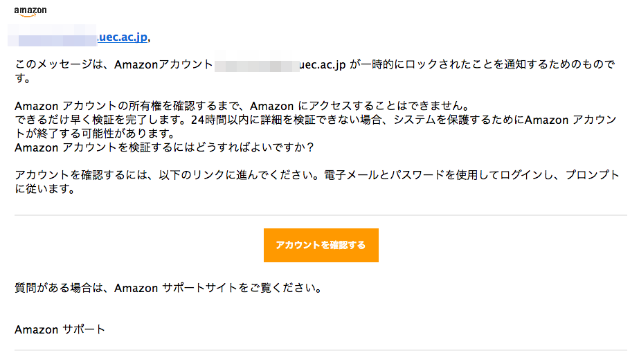This screenshot has width=639, height=364.
Task: Click the line about アカウントの所有権を確認するまで
Action: pos(242,107)
